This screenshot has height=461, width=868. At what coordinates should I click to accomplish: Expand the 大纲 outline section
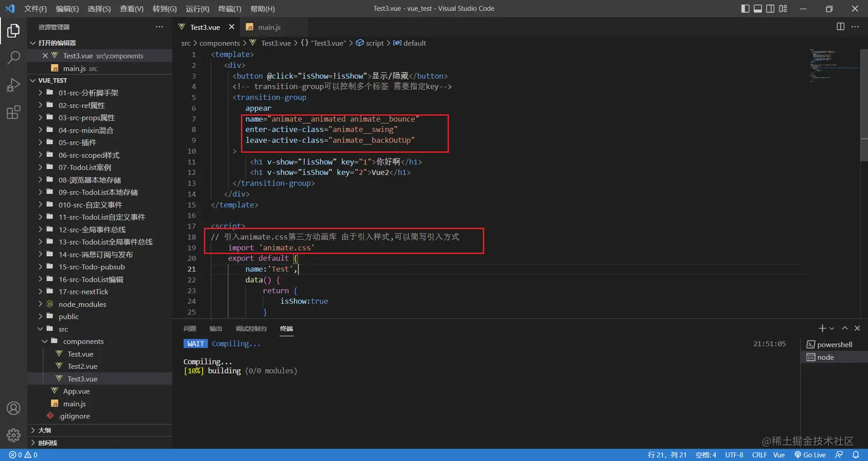click(100, 430)
